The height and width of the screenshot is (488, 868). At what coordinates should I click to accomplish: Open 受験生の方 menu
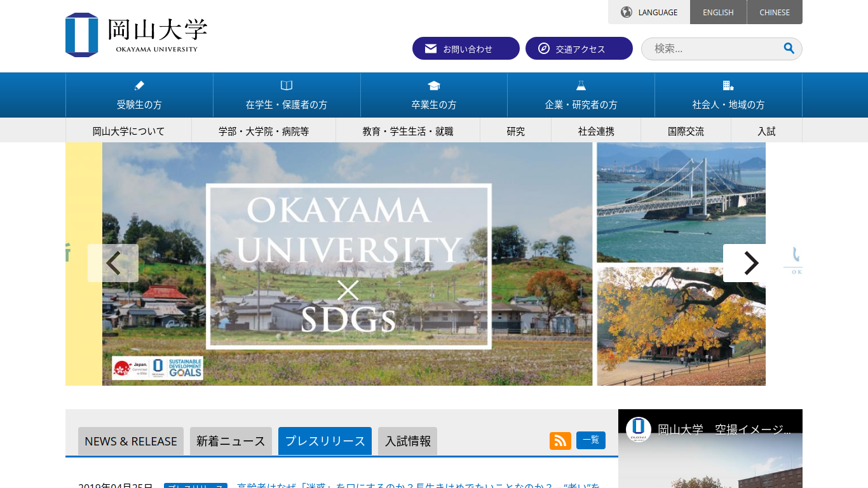(x=139, y=95)
